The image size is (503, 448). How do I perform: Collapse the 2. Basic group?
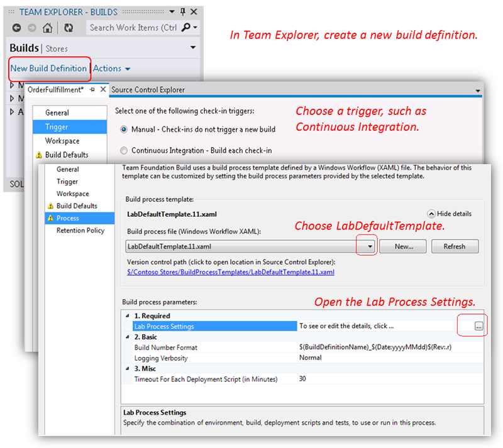128,337
